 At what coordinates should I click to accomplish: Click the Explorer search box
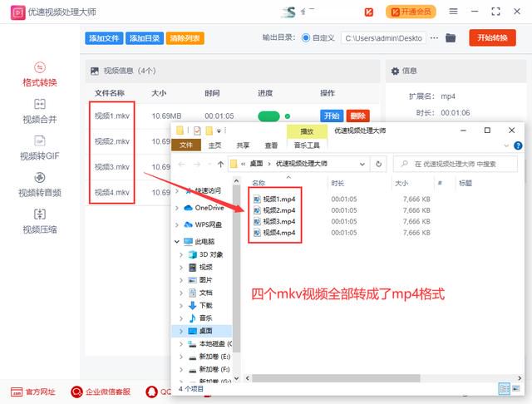click(456, 165)
